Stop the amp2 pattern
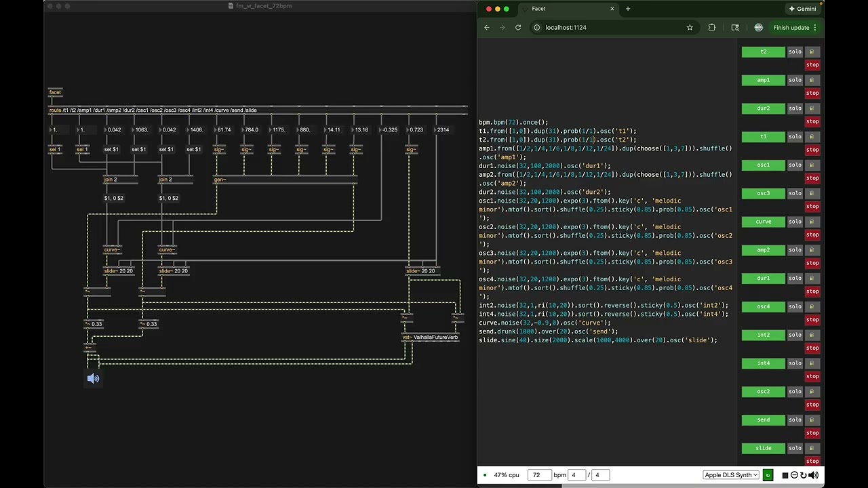This screenshot has width=868, height=488. tap(812, 263)
